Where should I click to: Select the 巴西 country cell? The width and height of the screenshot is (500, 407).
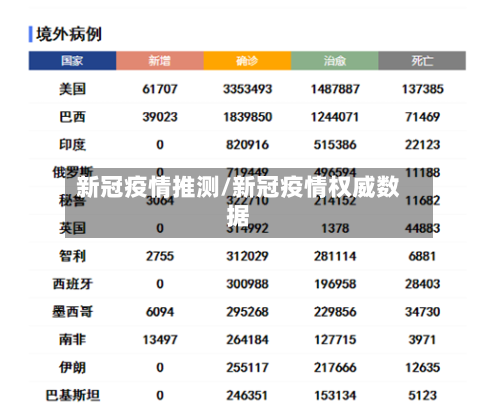pyautogui.click(x=72, y=117)
